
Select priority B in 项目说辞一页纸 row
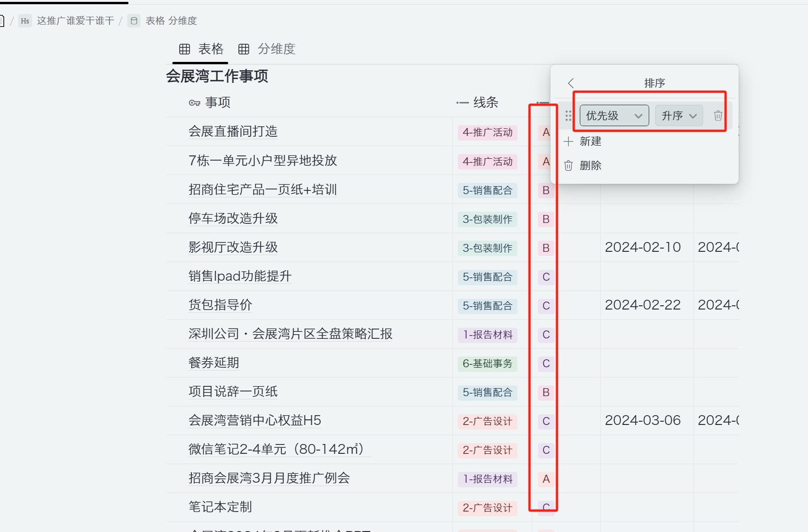click(546, 392)
